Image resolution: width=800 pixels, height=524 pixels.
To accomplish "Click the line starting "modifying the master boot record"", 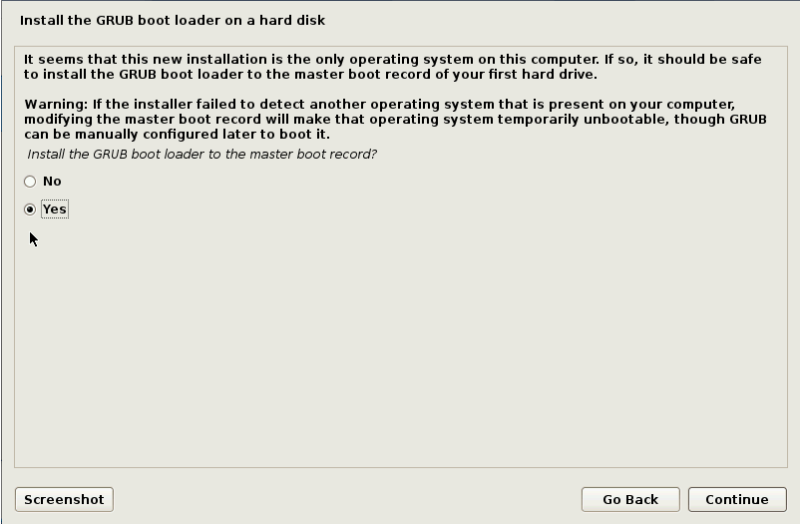I will [x=395, y=119].
